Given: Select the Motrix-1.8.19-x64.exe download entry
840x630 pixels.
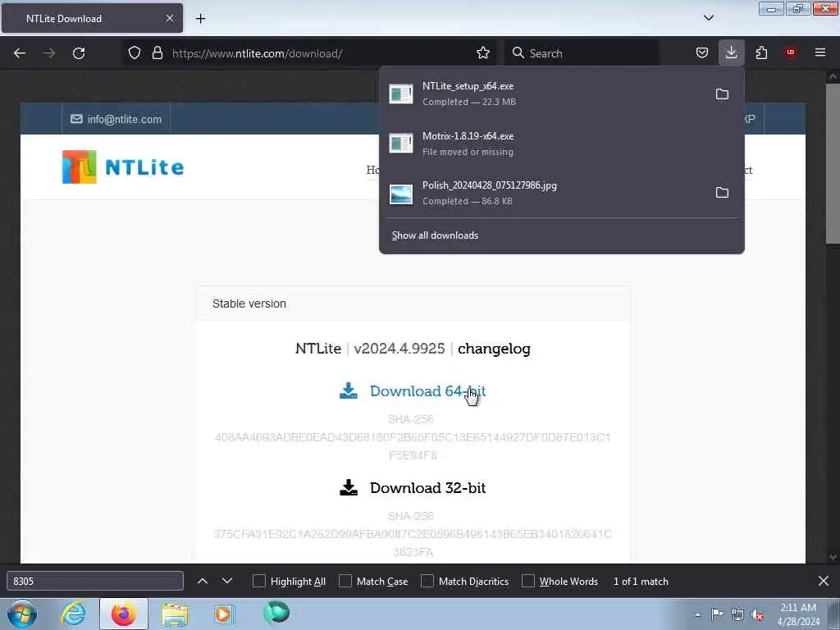Looking at the screenshot, I should pyautogui.click(x=561, y=144).
